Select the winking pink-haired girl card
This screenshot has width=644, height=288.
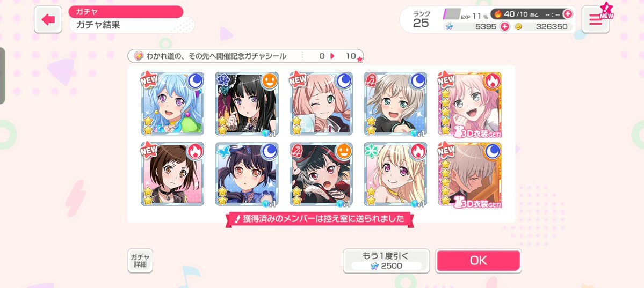(x=321, y=104)
